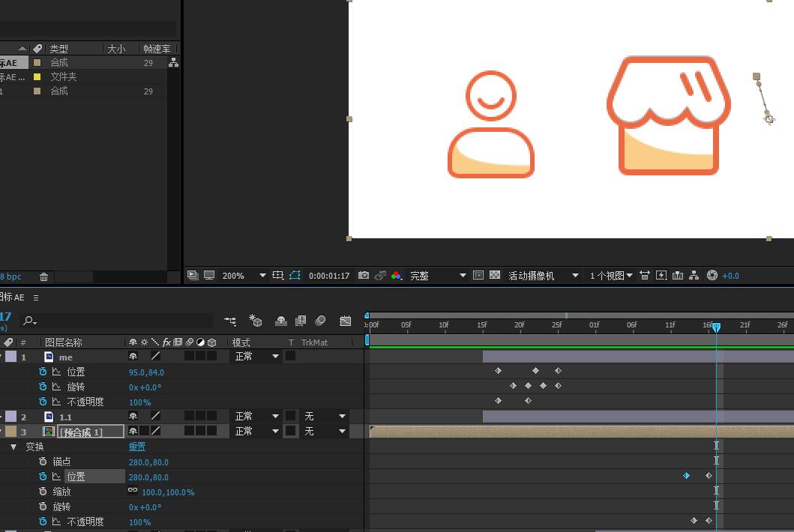Screen dimensions: 794x532
Task: Show channel and color management settings
Action: [396, 276]
